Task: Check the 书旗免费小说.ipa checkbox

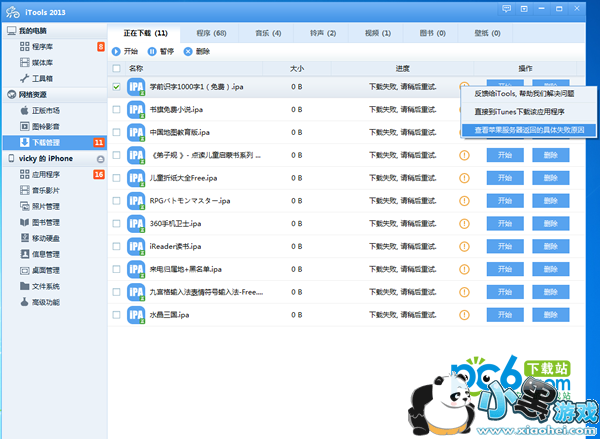Action: pos(117,109)
